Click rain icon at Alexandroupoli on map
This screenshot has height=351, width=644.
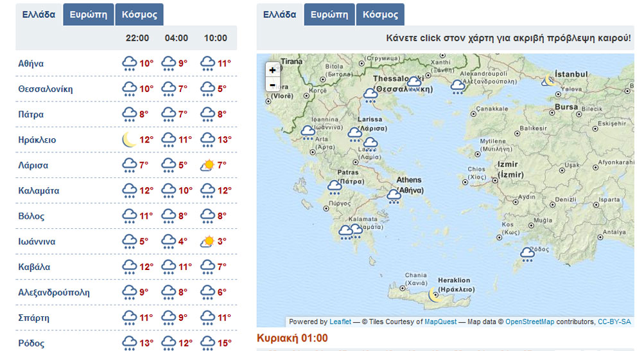pyautogui.click(x=458, y=87)
